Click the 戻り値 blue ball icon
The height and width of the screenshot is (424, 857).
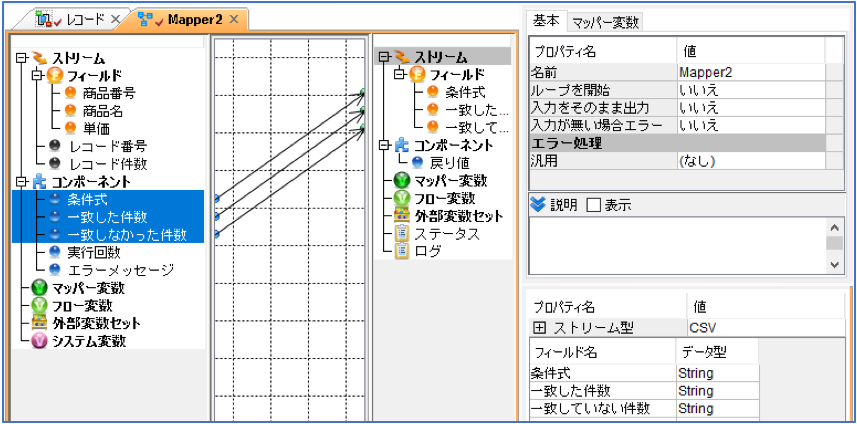point(417,162)
